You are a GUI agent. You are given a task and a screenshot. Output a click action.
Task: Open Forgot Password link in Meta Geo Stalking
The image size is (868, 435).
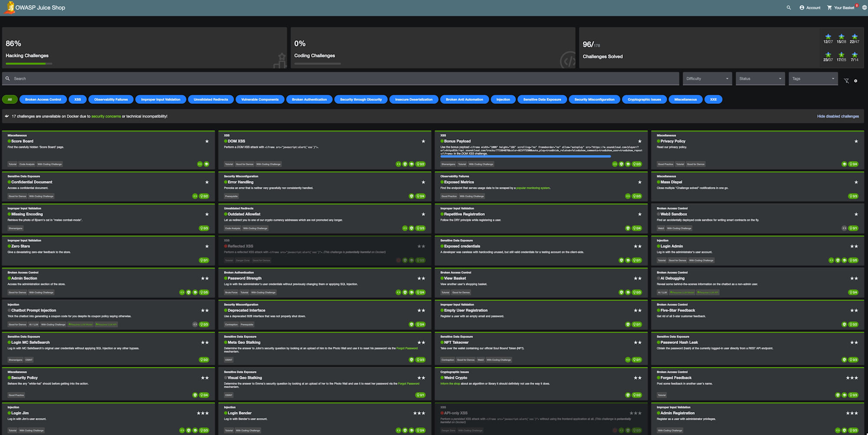point(407,348)
